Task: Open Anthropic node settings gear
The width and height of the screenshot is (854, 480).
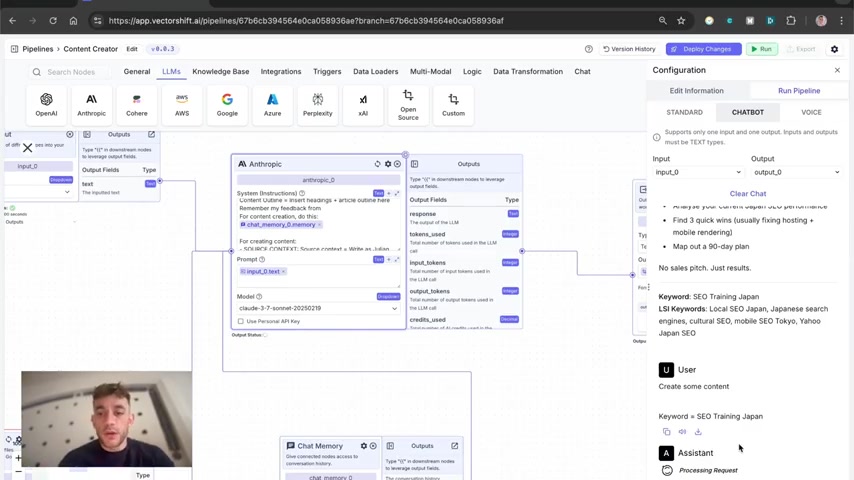Action: coord(388,164)
